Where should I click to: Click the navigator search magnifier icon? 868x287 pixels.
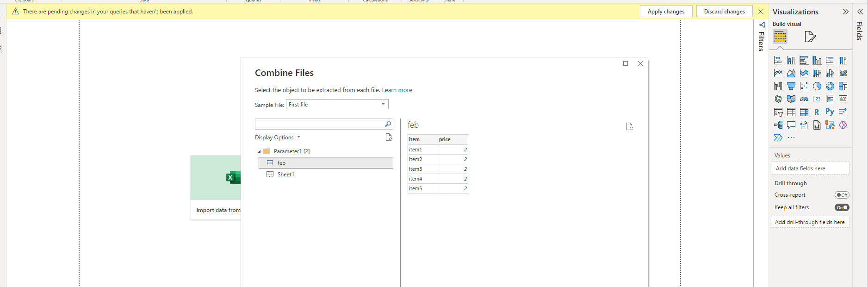(388, 124)
